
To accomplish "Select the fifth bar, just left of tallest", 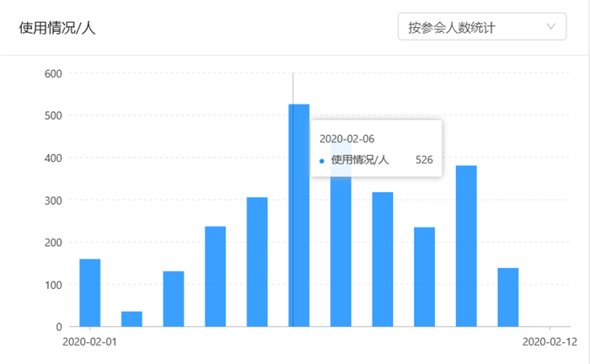I will 257,262.
